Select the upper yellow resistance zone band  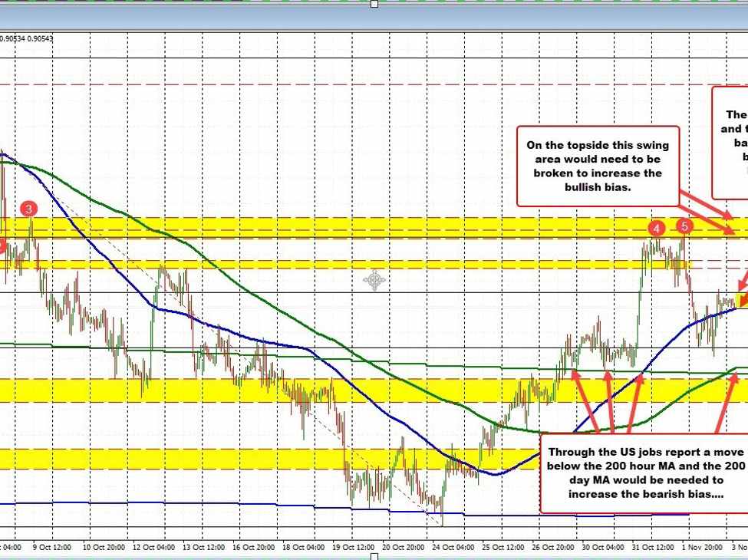(x=307, y=226)
